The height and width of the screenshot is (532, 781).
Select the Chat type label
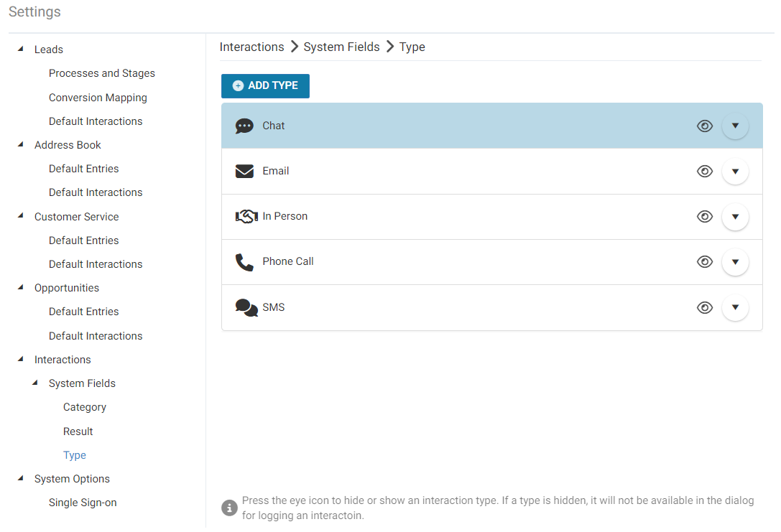coord(274,126)
